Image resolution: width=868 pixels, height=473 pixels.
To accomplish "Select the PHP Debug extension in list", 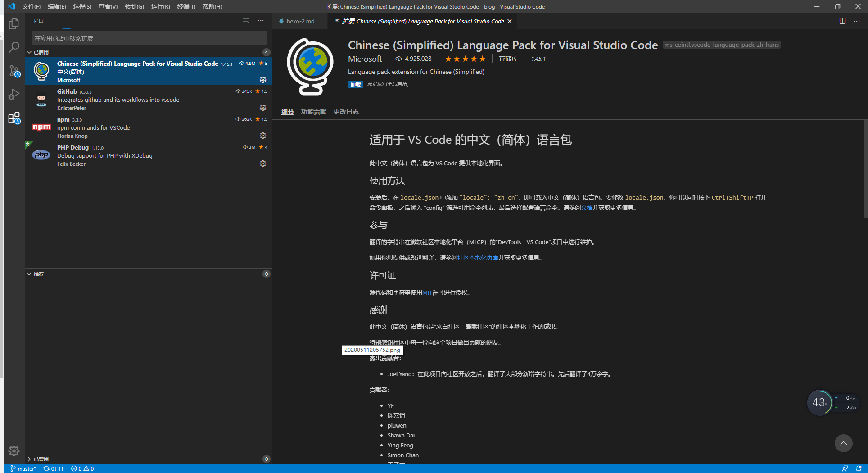I will coord(149,155).
